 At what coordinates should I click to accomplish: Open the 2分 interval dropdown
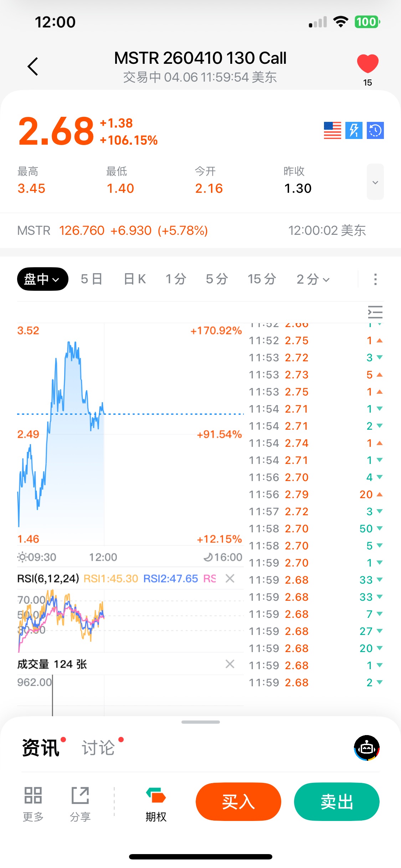click(x=313, y=279)
